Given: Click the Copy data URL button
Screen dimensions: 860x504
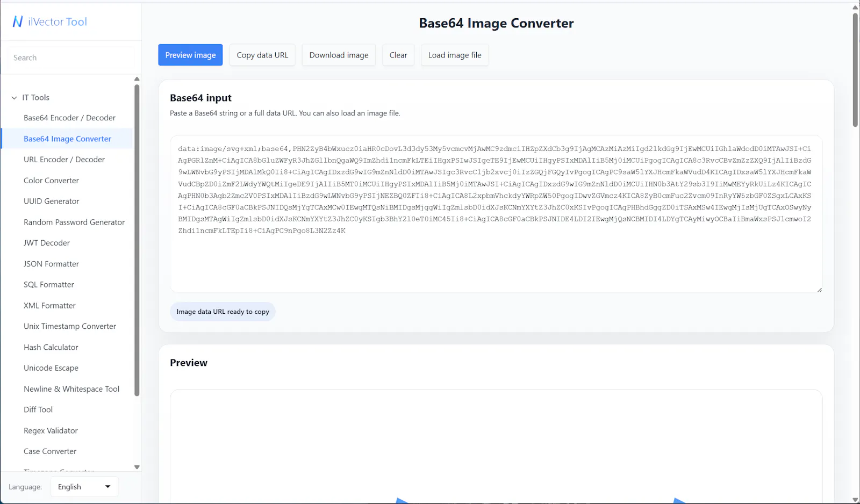Looking at the screenshot, I should (x=262, y=55).
